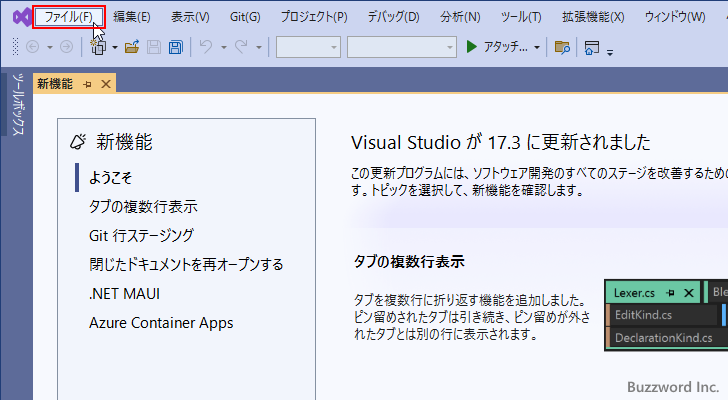Open the 編集(E) menu
Viewport: 728px width, 400px height.
point(132,17)
